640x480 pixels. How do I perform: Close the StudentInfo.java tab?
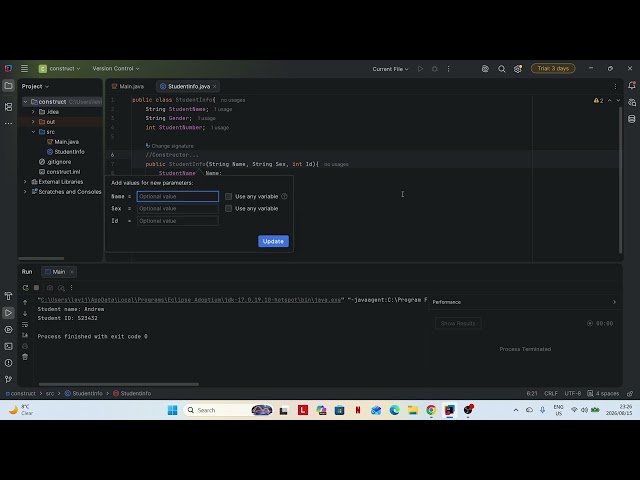[214, 87]
